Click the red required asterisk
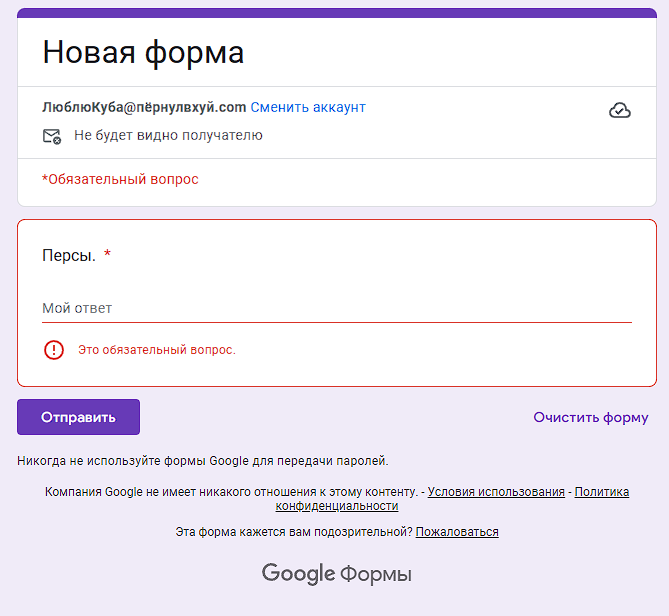The width and height of the screenshot is (669, 616). [108, 253]
